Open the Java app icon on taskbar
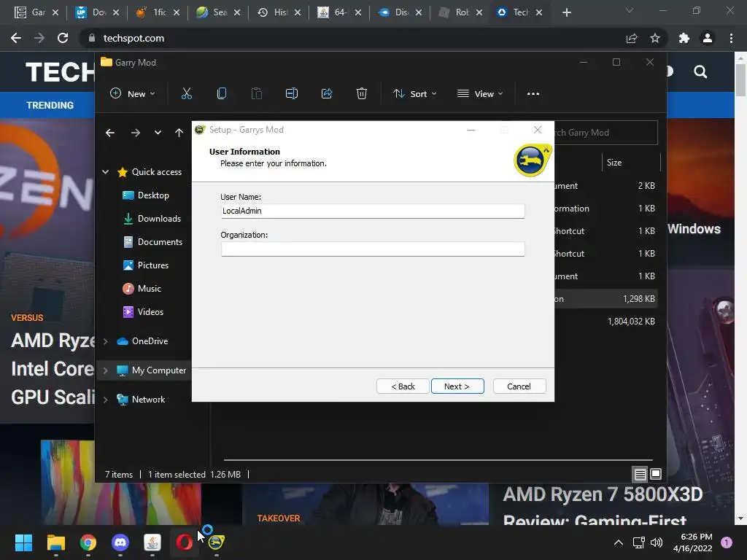The image size is (747, 560). pyautogui.click(x=152, y=542)
